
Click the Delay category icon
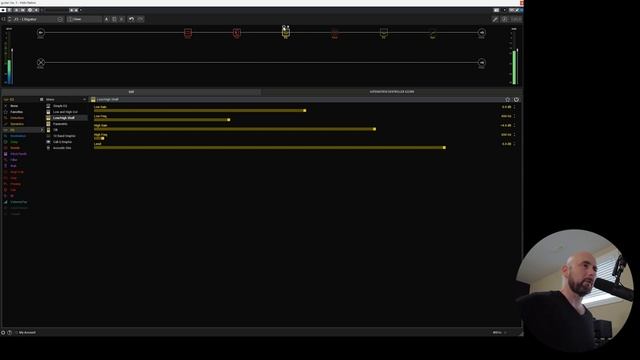pos(6,142)
